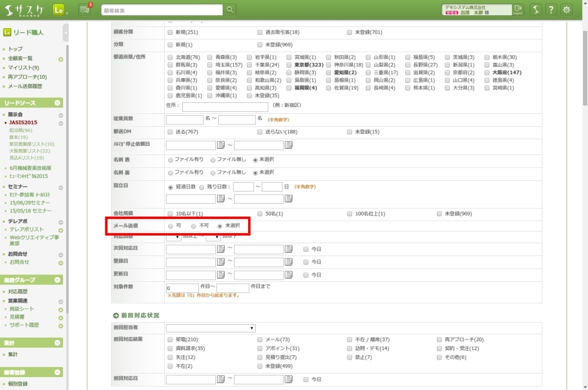Screen dimensions: 588x390
Task: Check the 東京都(323) prefecture checkbox
Action: pyautogui.click(x=289, y=65)
